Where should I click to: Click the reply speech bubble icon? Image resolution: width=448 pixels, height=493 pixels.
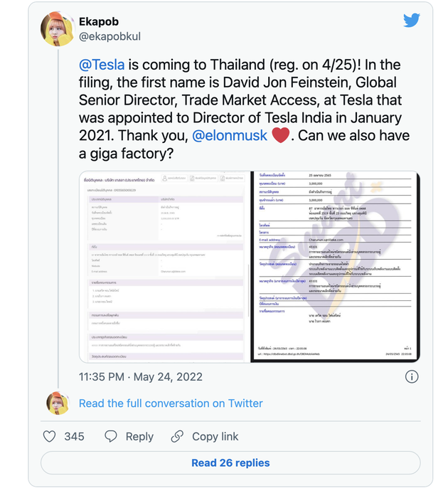tap(111, 436)
